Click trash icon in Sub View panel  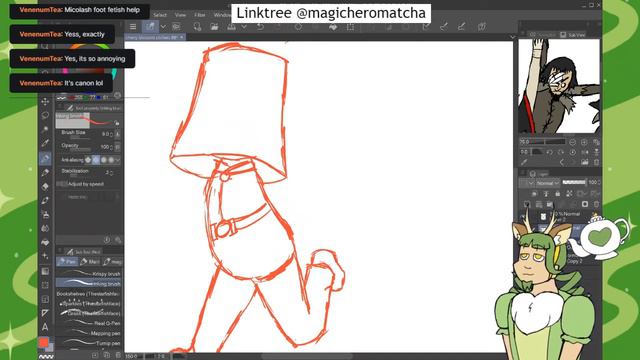596,162
